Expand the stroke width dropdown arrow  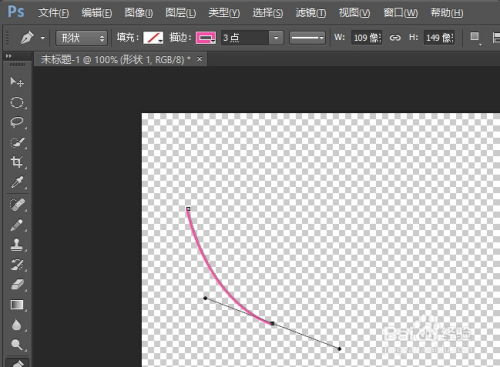(276, 38)
